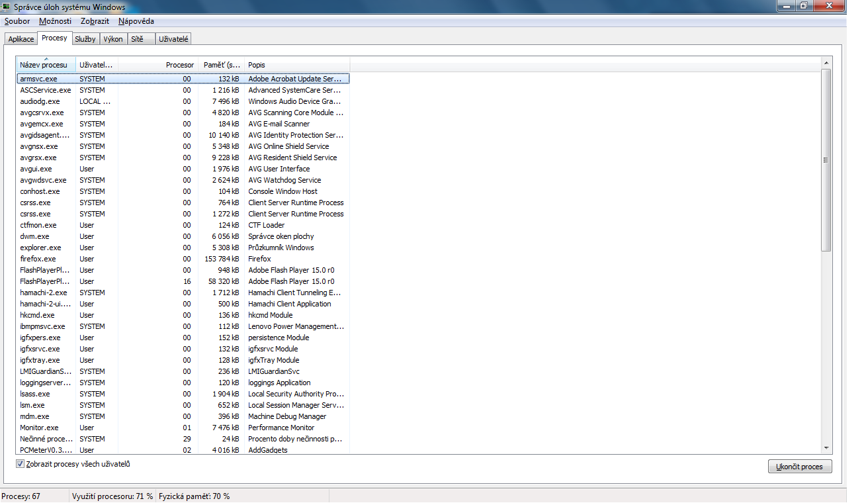Image resolution: width=868 pixels, height=503 pixels.
Task: Click 'Fyzická paměť: 70 %' status entry
Action: tap(195, 496)
